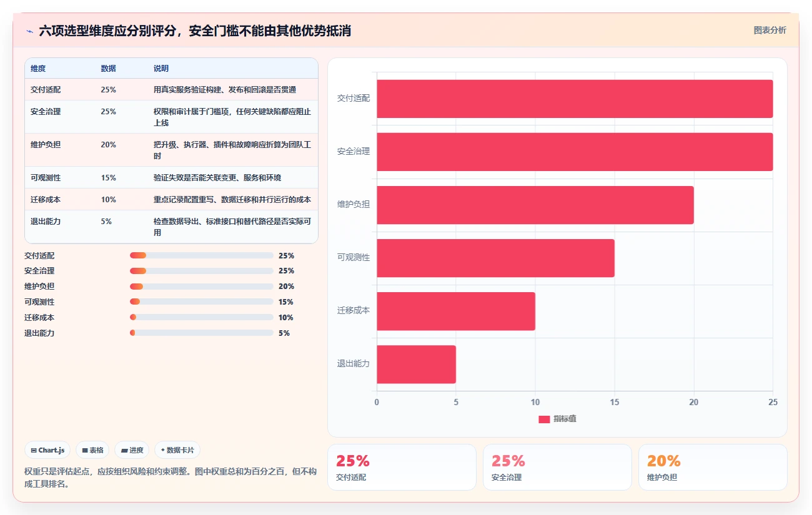Select the 退出能力 table row cell
This screenshot has width=812, height=515.
[46, 222]
